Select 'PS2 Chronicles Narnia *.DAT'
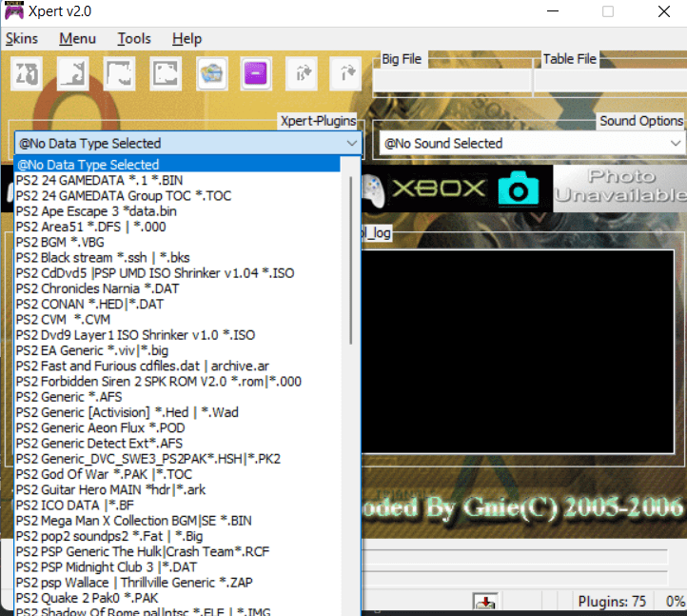Image resolution: width=687 pixels, height=616 pixels. (177, 288)
